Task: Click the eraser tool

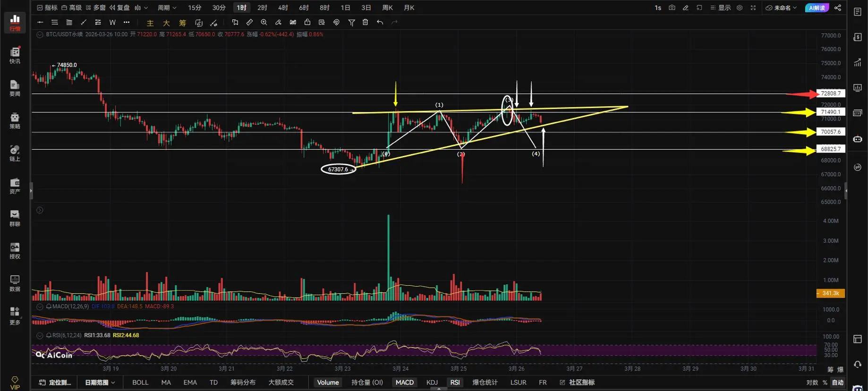Action: [279, 22]
